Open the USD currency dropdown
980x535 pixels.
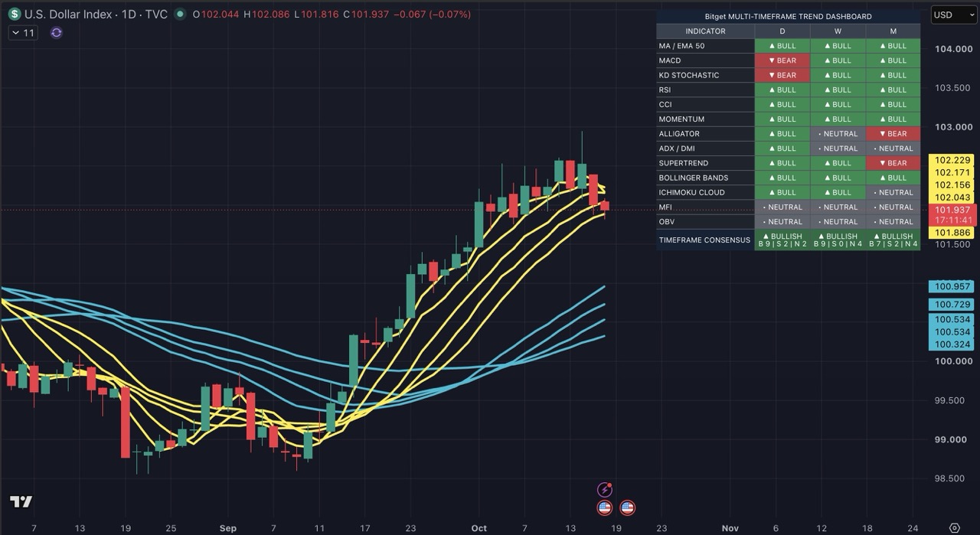point(953,15)
